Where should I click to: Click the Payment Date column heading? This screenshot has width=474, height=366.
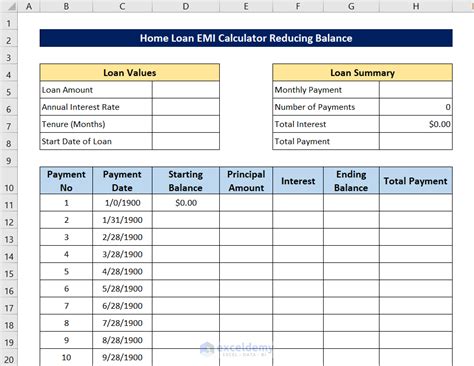[122, 181]
